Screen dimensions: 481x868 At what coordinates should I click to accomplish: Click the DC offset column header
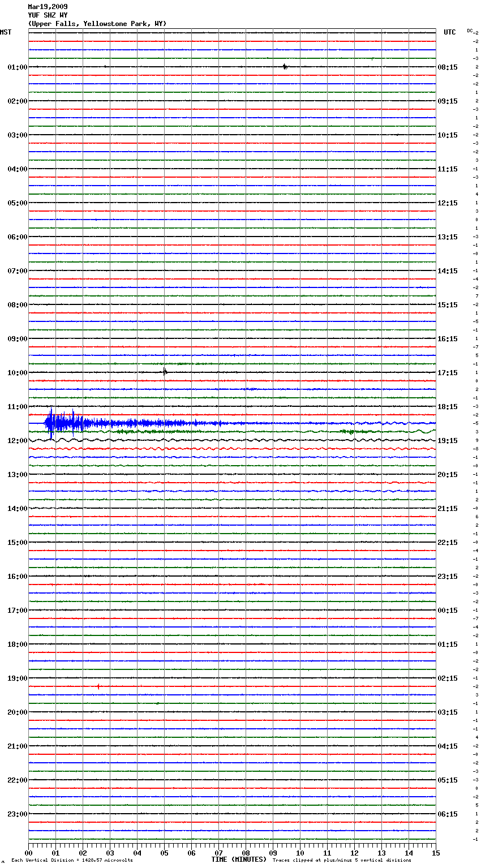click(x=470, y=31)
